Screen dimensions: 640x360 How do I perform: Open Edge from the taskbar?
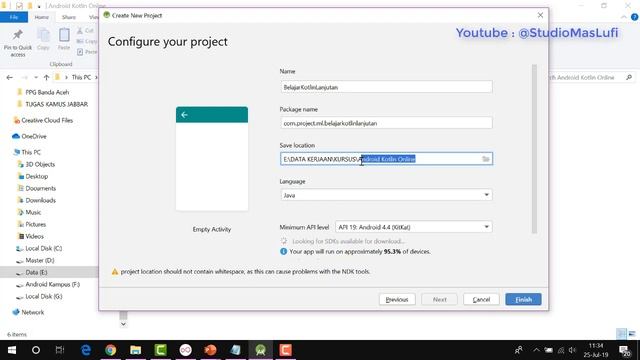point(86,350)
